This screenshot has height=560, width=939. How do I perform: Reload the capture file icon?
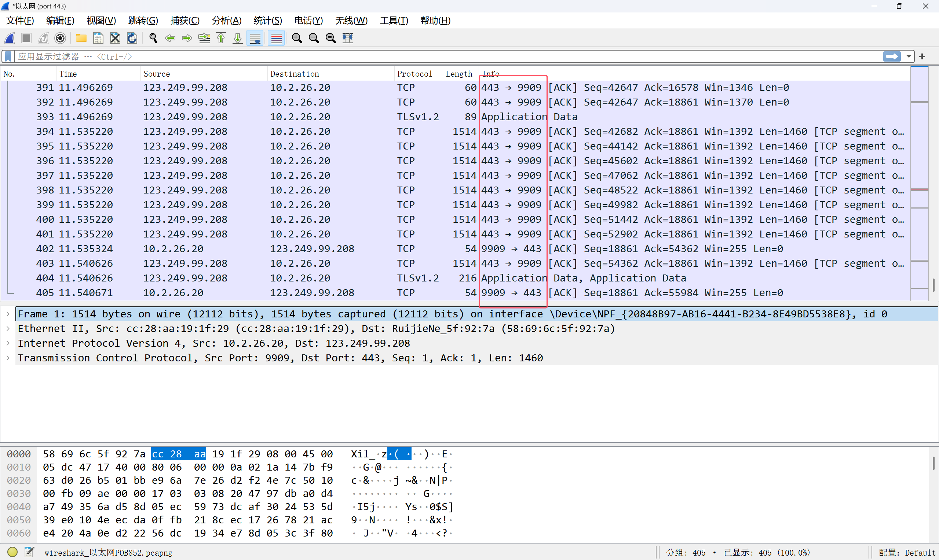[x=132, y=38]
